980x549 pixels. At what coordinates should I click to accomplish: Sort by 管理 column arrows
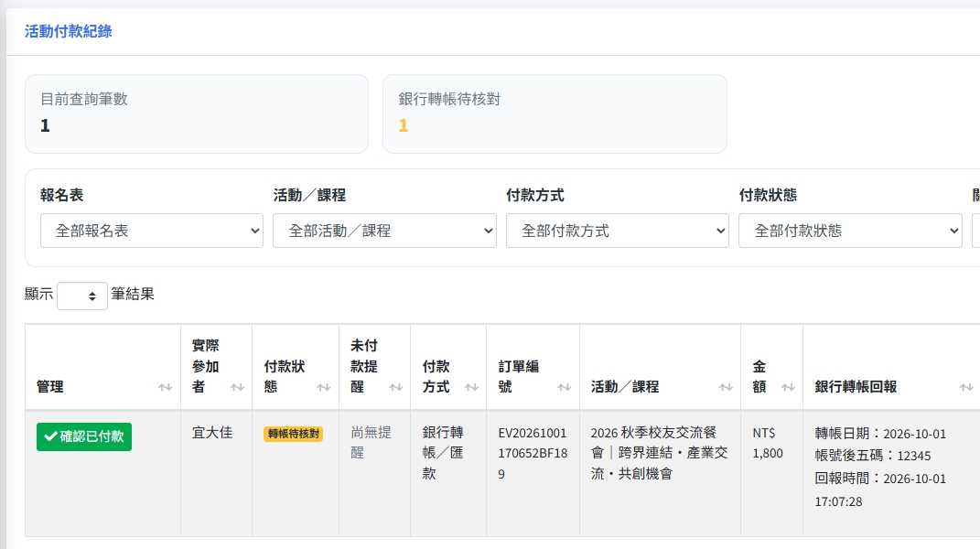click(x=165, y=388)
